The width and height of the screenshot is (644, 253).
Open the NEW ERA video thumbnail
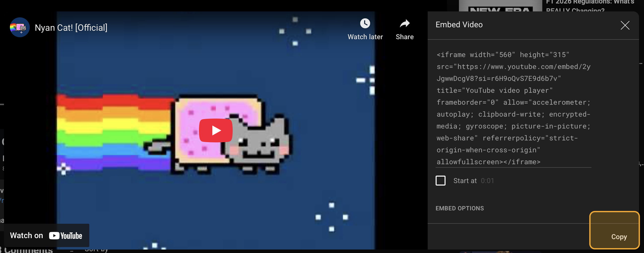(x=501, y=5)
